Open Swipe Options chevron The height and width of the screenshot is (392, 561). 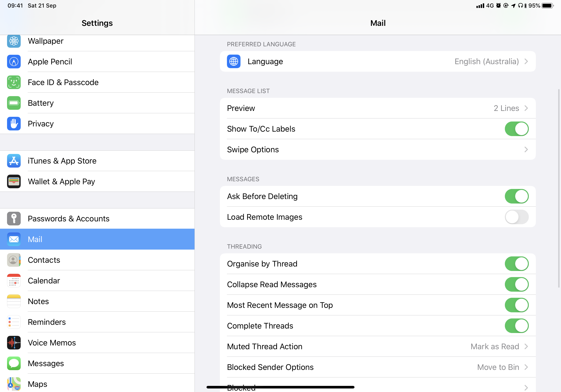point(526,149)
